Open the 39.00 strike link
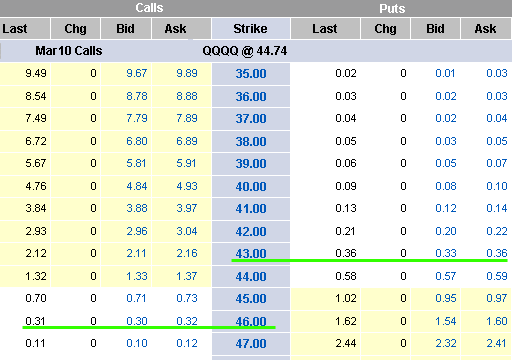The height and width of the screenshot is (360, 512). pos(251,164)
